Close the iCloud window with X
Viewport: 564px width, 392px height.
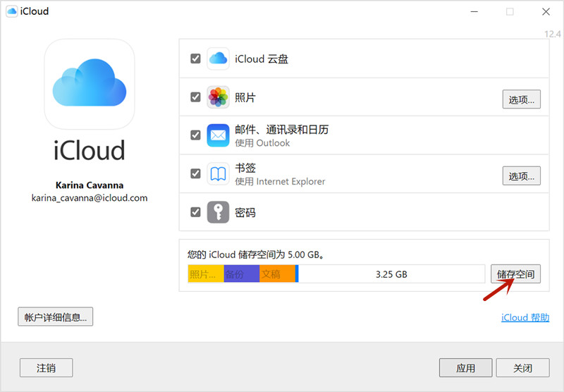tap(546, 11)
